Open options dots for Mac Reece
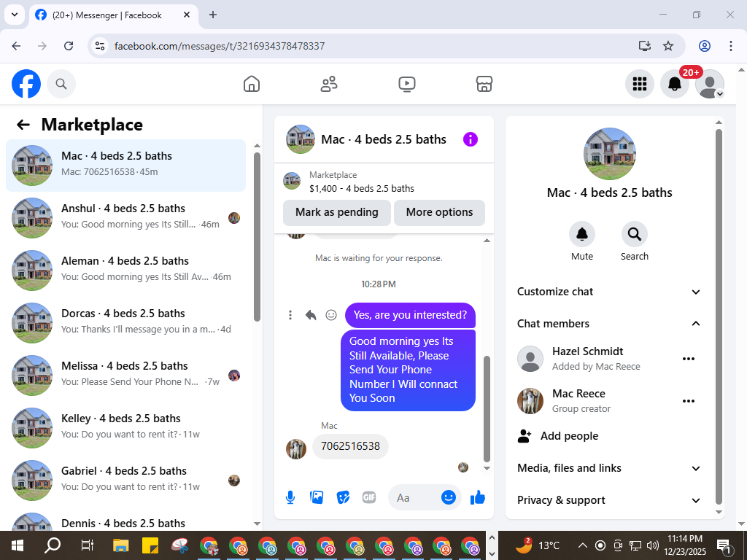The height and width of the screenshot is (560, 747). click(x=689, y=402)
